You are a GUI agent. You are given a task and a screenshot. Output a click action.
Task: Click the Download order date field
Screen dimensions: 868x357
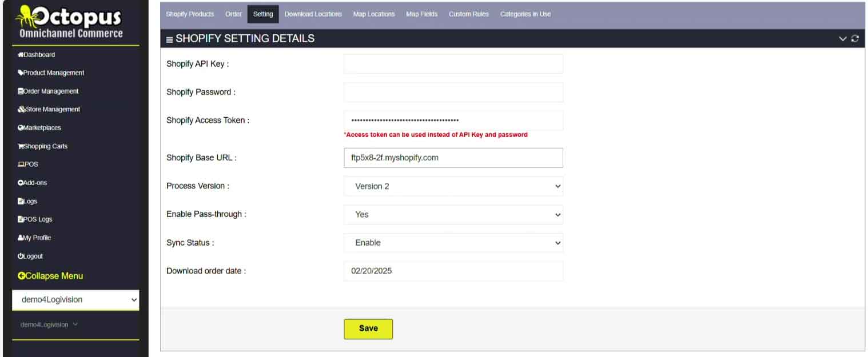(453, 271)
